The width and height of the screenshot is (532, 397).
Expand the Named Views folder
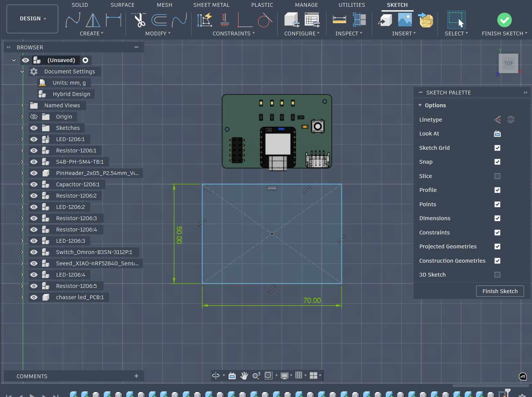(22, 105)
